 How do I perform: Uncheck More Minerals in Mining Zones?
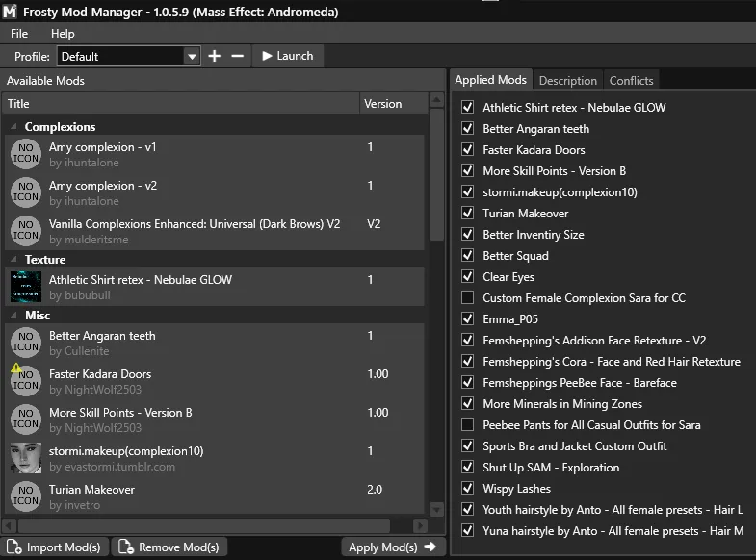click(467, 403)
